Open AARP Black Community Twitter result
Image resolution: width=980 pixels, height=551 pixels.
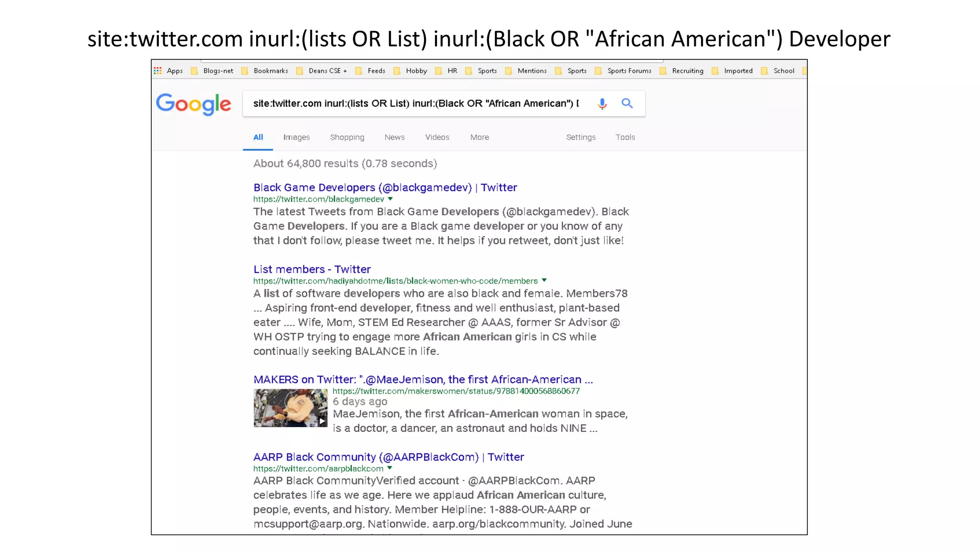[x=389, y=457]
